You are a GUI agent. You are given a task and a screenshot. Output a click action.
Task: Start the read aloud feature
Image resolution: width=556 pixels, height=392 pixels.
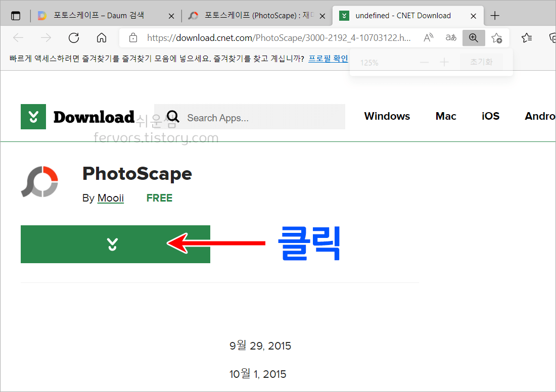[x=428, y=37]
